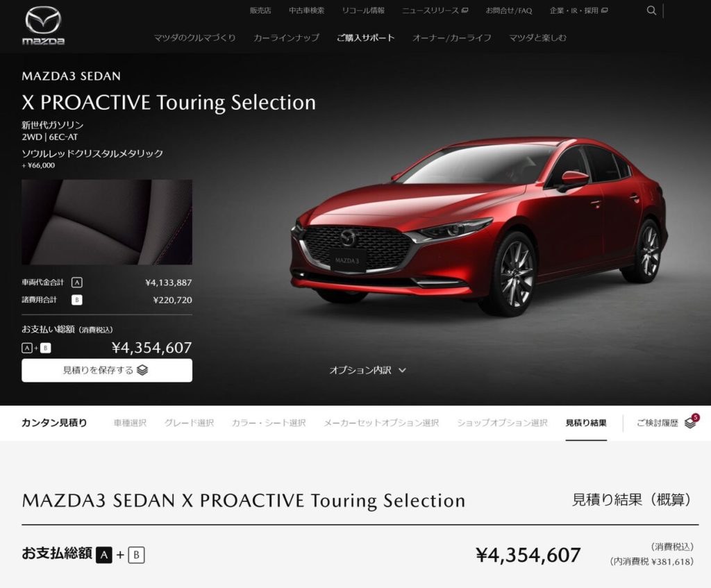This screenshot has width=711, height=588.
Task: Click the ご検討履歴 stack icon
Action: pos(689,423)
